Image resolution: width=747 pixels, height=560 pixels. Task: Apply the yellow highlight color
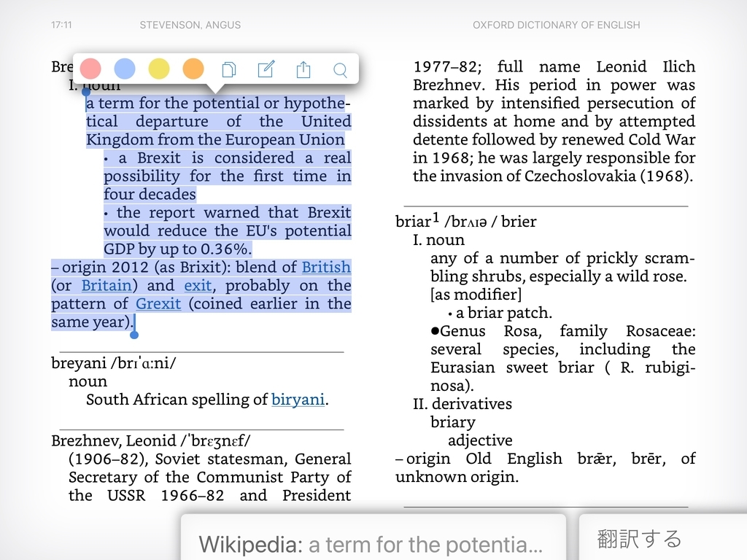coord(159,69)
